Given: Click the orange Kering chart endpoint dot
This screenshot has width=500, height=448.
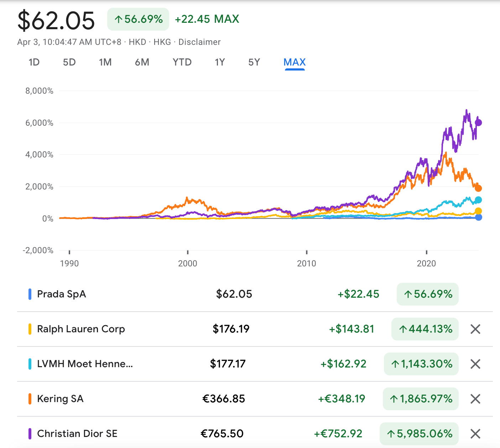Looking at the screenshot, I should (478, 188).
